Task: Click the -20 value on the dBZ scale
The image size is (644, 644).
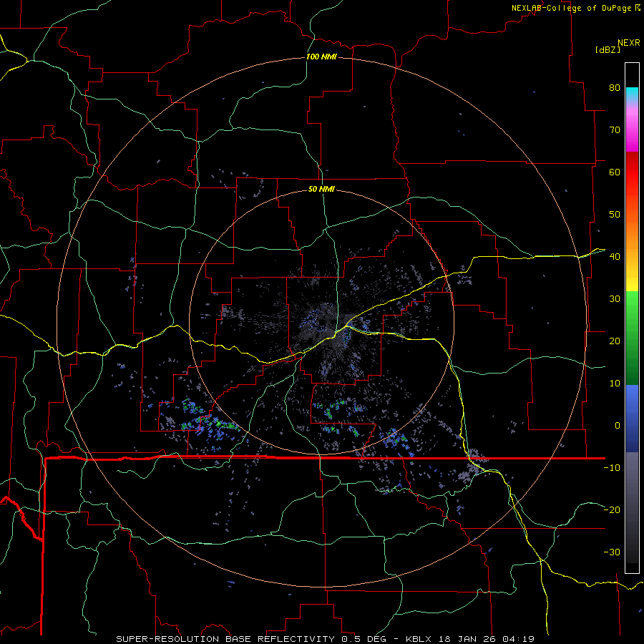Action: [x=612, y=510]
